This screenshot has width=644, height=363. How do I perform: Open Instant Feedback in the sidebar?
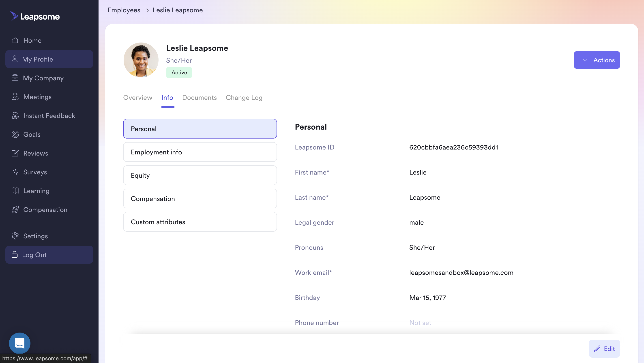point(49,115)
